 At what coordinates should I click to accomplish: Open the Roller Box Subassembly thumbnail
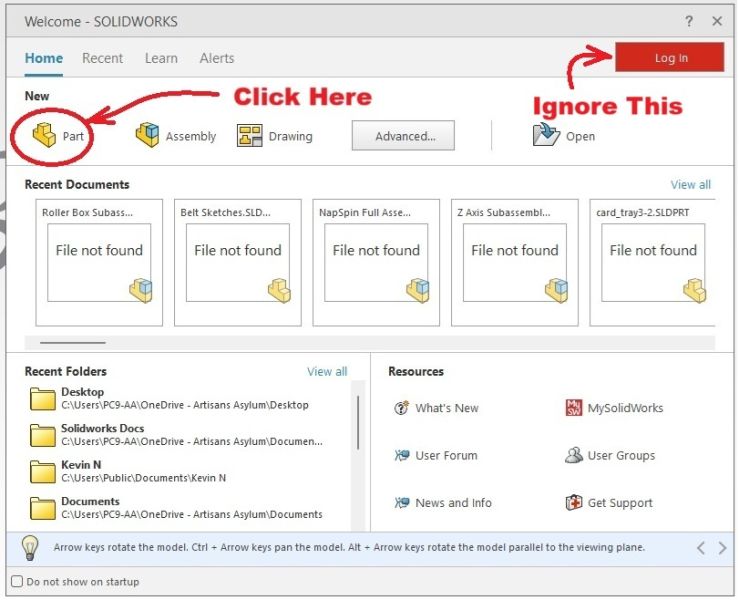coord(99,262)
